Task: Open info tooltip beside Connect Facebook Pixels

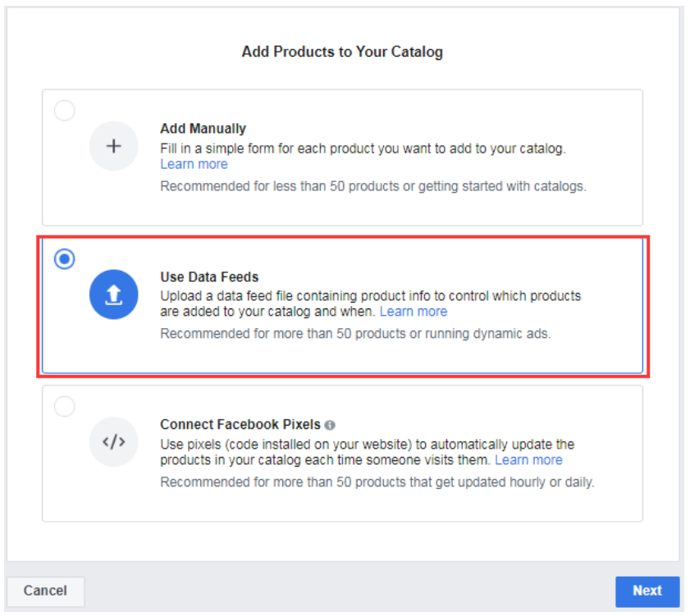Action: click(330, 425)
